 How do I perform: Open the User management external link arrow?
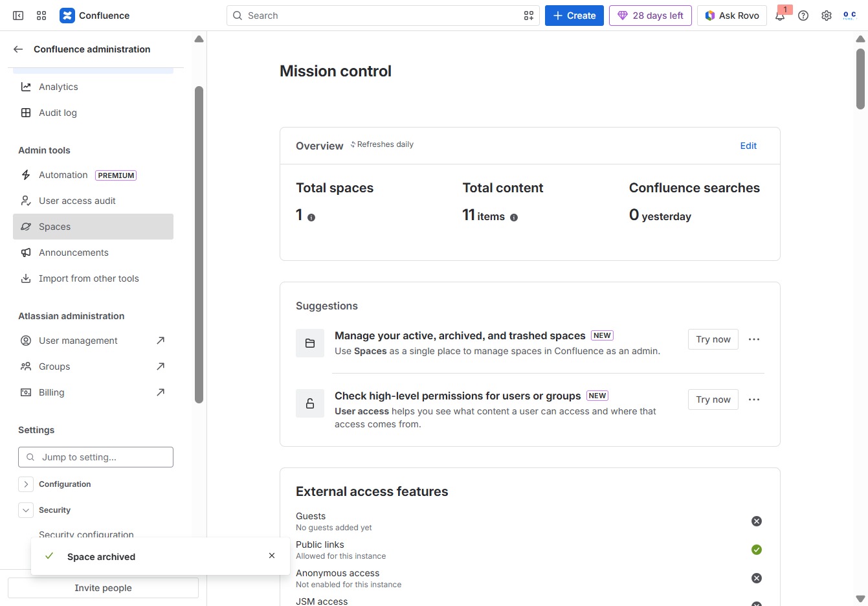pos(161,341)
